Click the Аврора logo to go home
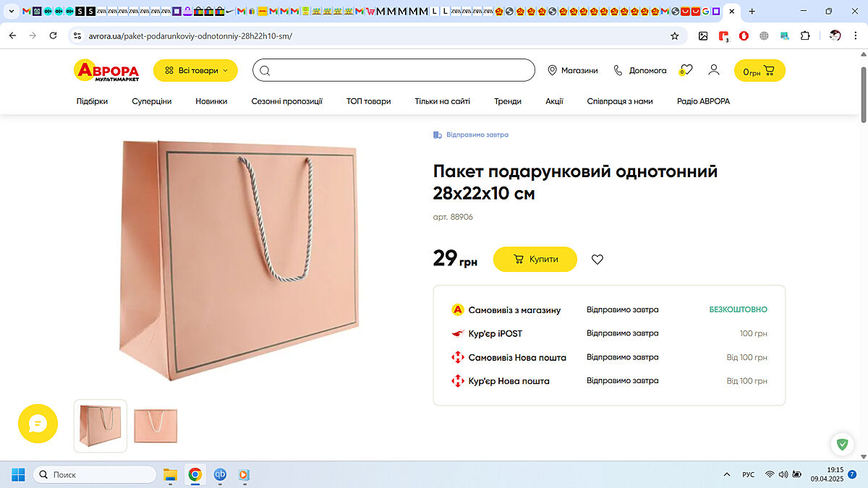868x488 pixels. [106, 70]
